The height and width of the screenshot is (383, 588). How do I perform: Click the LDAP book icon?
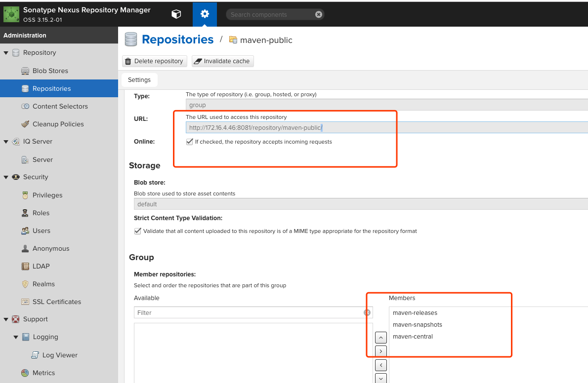point(25,266)
